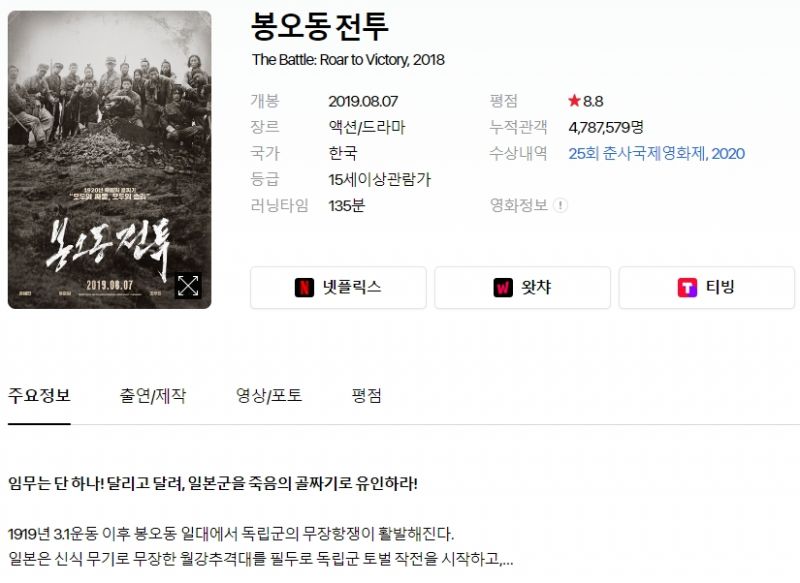This screenshot has height=583, width=800.
Task: Open the 25회 춘사국제영화제, 2020 award link
Action: (x=657, y=154)
